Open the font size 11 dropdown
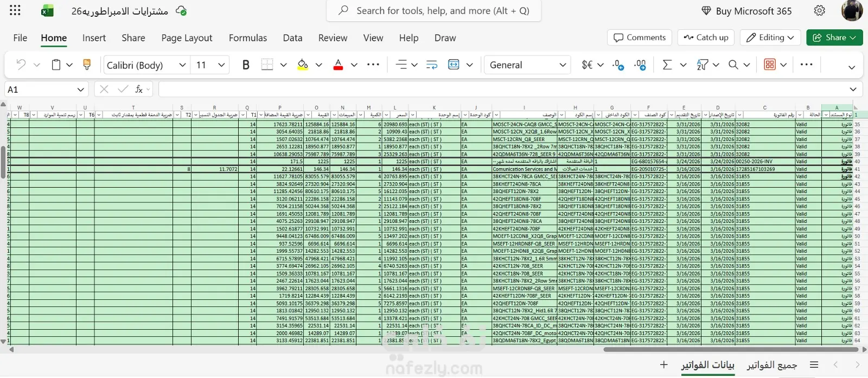 point(221,65)
